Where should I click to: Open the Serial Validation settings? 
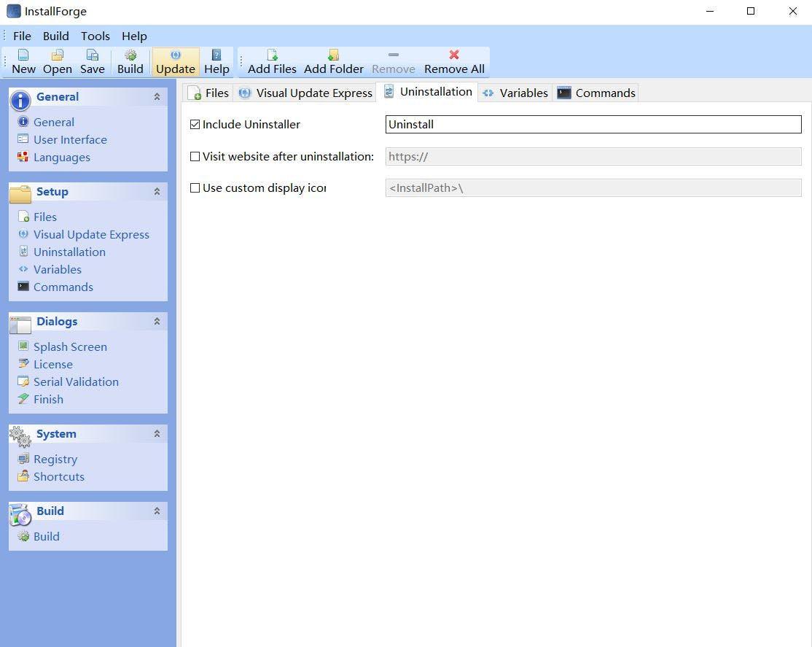pos(76,381)
